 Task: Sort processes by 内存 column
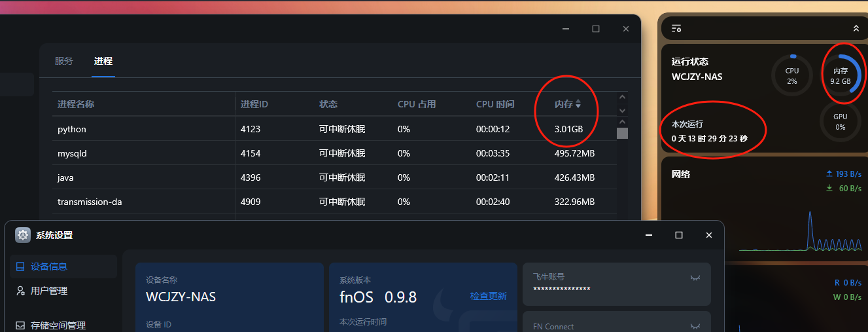pyautogui.click(x=568, y=104)
